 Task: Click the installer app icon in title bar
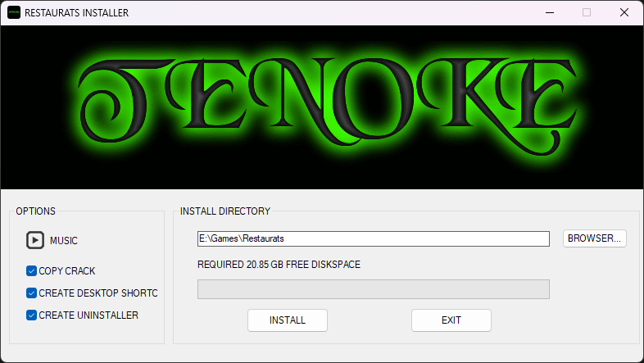(x=14, y=13)
